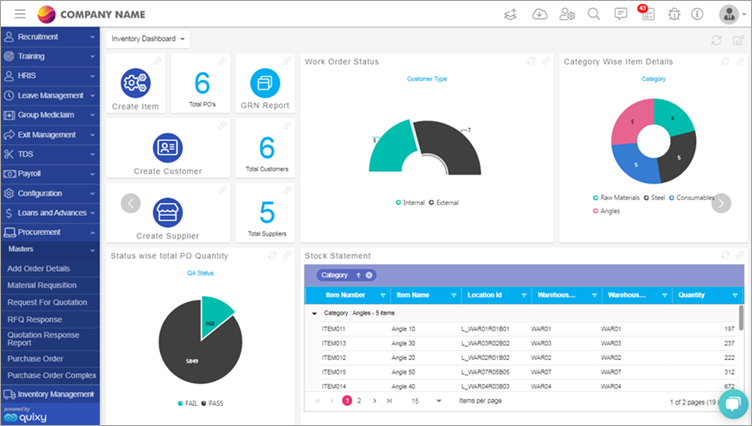This screenshot has width=752, height=426.
Task: Click the hamburger menu icon
Action: 19,14
